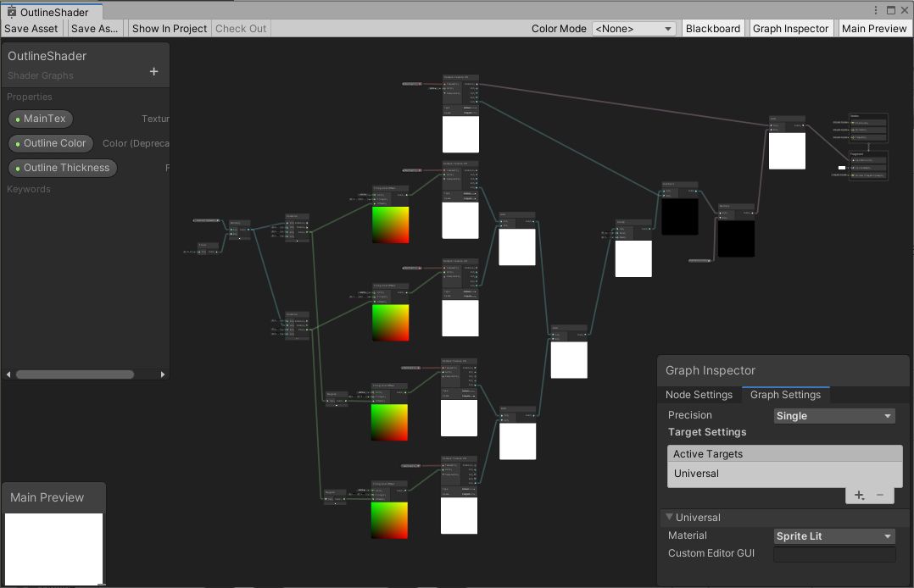Click a red-green gradient preview on a node
The height and width of the screenshot is (588, 914).
coord(390,225)
